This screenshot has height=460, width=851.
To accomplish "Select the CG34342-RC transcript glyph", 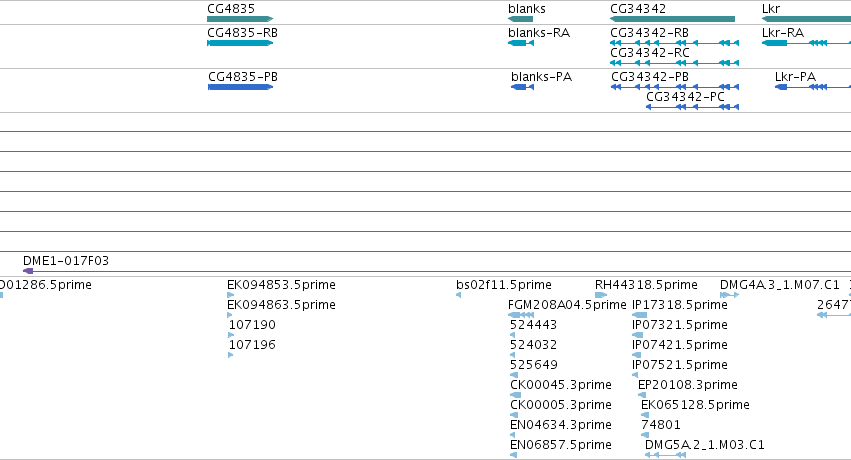I will coord(675,63).
